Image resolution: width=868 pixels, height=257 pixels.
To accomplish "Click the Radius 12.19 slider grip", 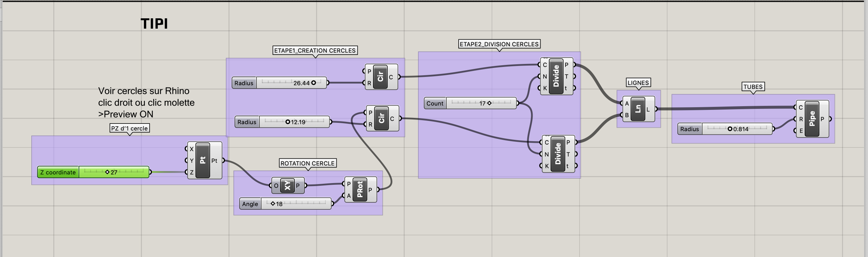I will click(287, 122).
